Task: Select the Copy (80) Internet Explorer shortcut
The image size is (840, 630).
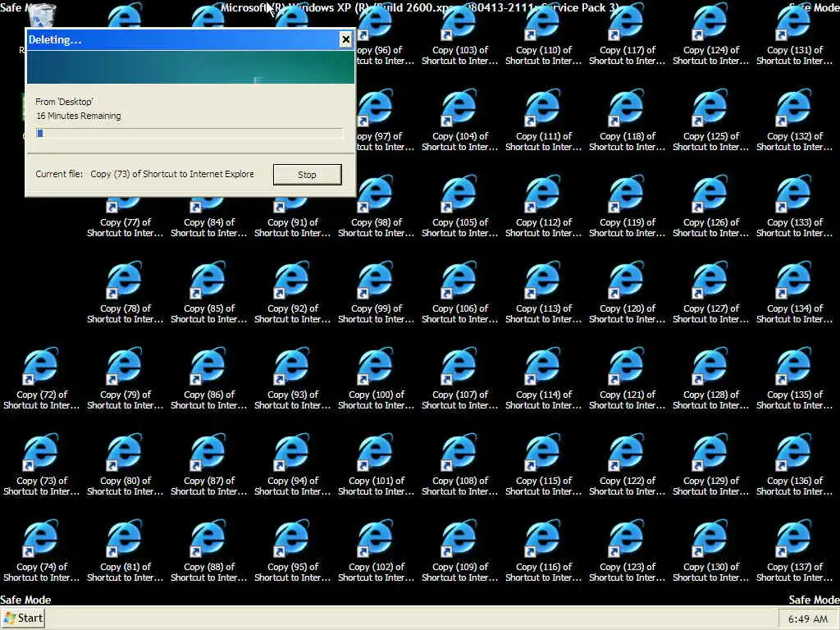Action: (126, 466)
